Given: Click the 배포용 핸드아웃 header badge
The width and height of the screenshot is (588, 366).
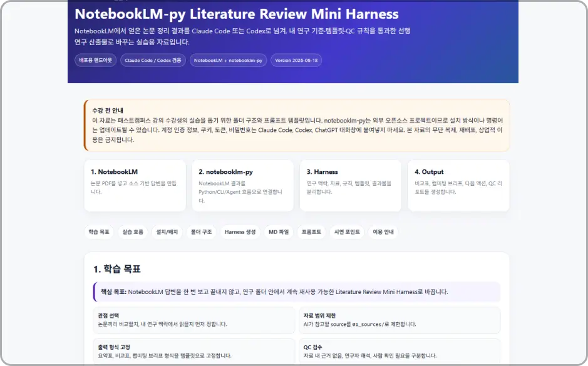Looking at the screenshot, I should coord(96,60).
